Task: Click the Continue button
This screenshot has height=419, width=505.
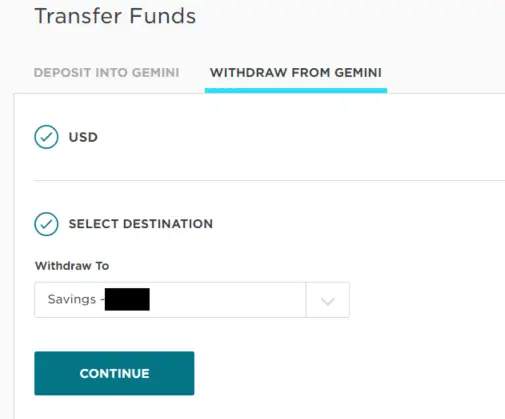Action: click(x=114, y=373)
